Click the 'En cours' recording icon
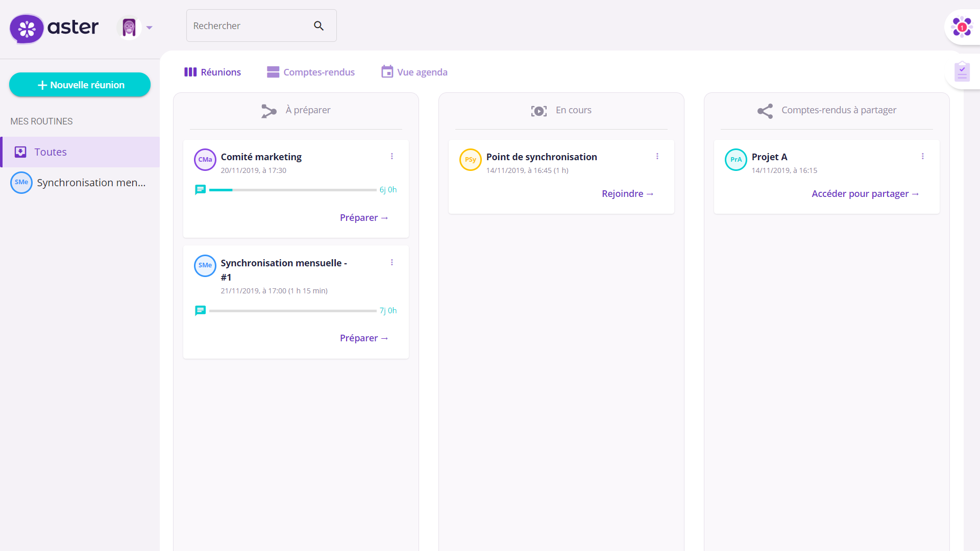Viewport: 980px width, 551px height. pos(538,110)
